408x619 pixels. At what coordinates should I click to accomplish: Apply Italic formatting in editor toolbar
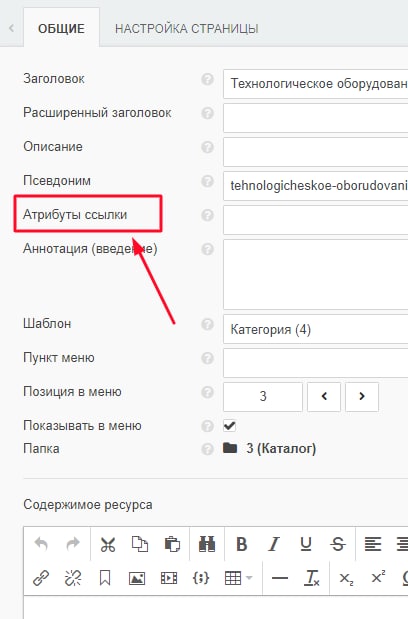click(x=273, y=544)
